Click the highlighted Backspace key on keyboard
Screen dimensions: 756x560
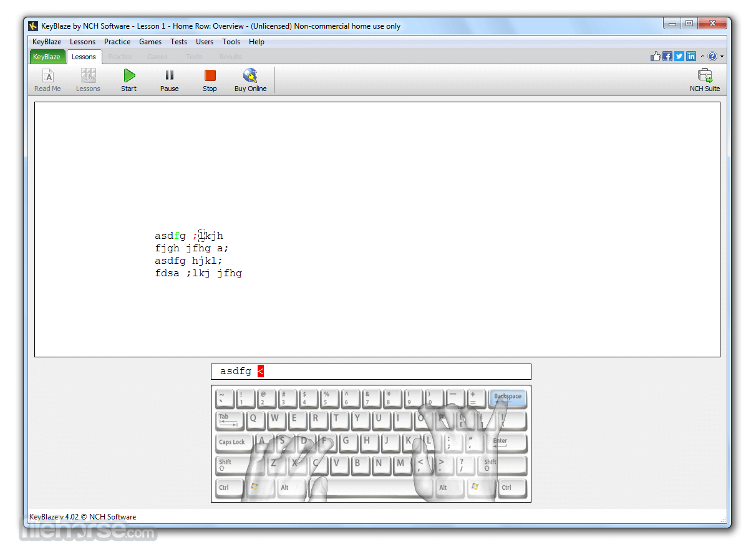508,399
